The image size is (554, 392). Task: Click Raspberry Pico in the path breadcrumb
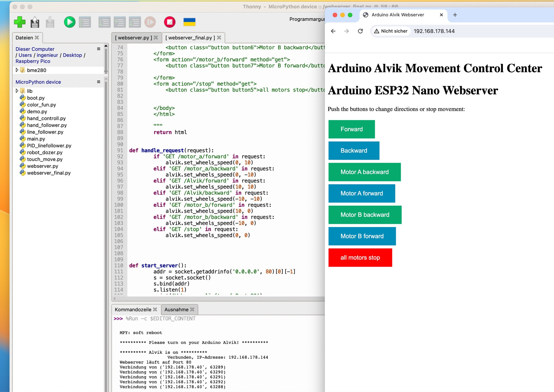33,61
